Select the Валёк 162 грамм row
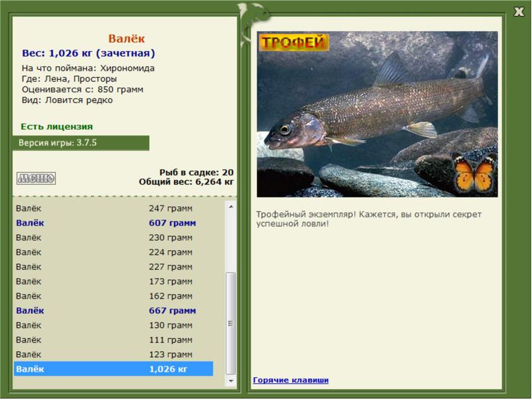Viewport: 532px width, 399px height. (113, 296)
